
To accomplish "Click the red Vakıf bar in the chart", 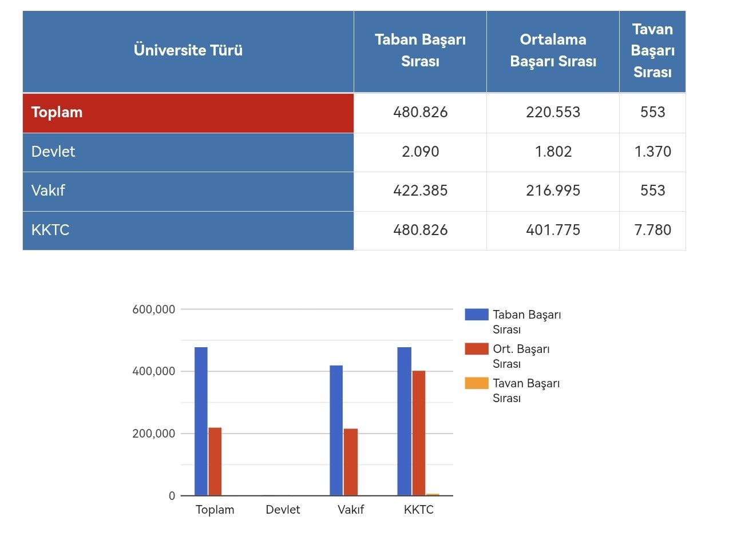I will (x=351, y=462).
